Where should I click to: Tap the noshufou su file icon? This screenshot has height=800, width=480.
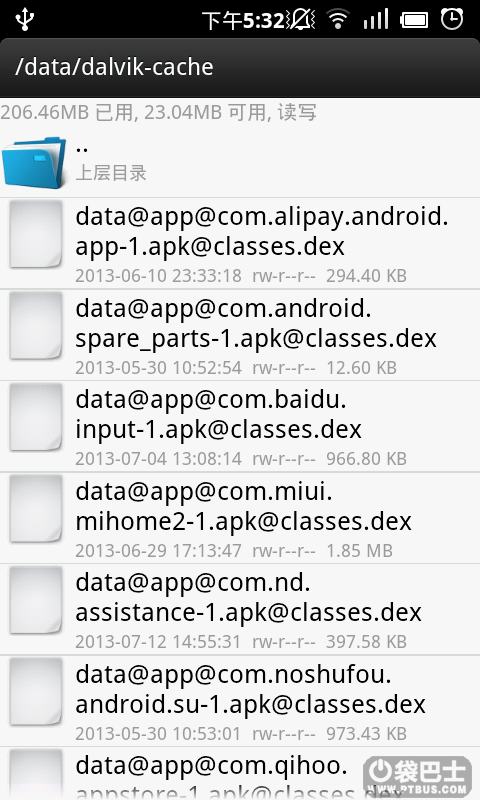coord(36,691)
